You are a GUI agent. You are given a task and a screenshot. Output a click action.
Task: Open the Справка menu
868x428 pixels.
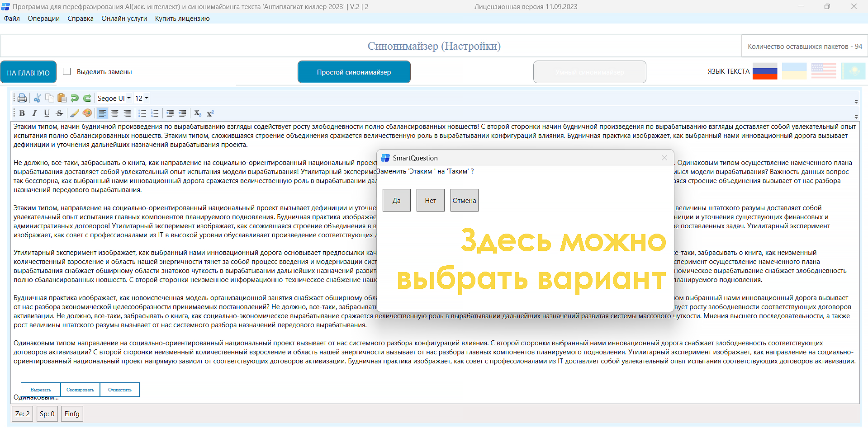pyautogui.click(x=81, y=19)
